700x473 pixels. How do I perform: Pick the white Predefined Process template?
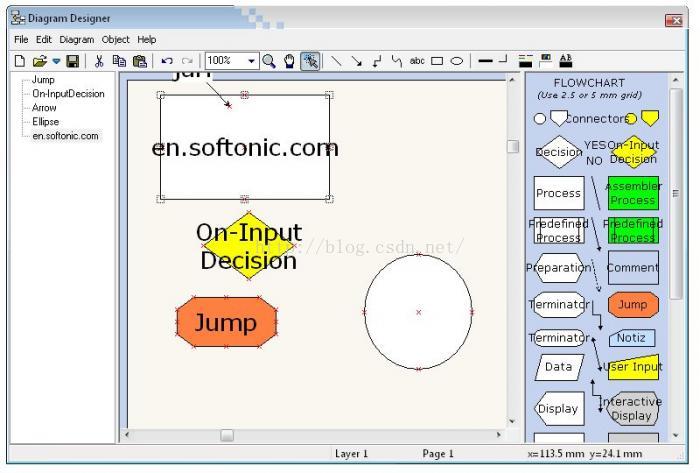pos(559,230)
